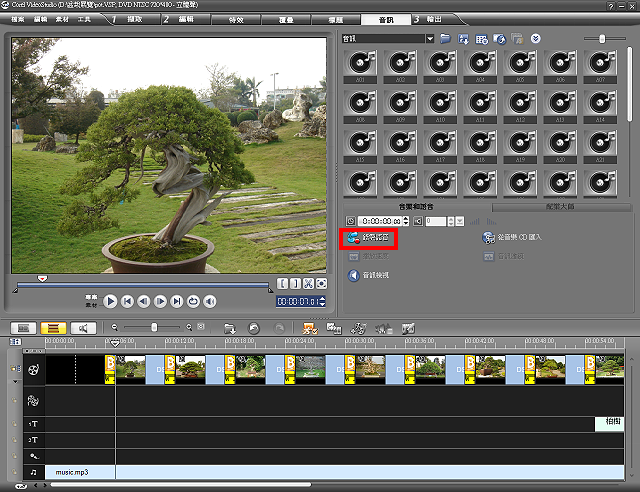Click the library thumbnail size slider
Image resolution: width=640 pixels, height=492 pixels.
(x=602, y=39)
